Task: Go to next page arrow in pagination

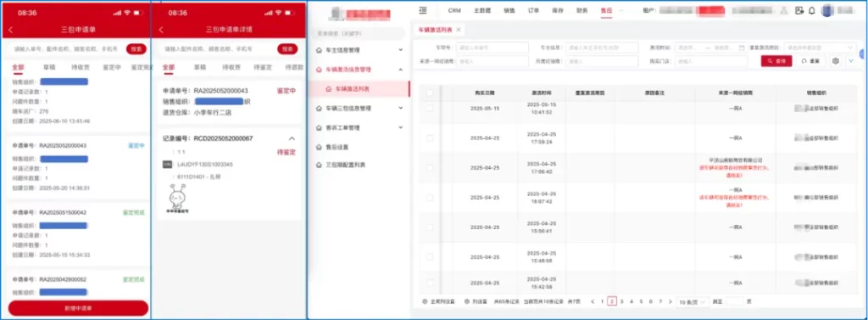Action: pos(670,301)
